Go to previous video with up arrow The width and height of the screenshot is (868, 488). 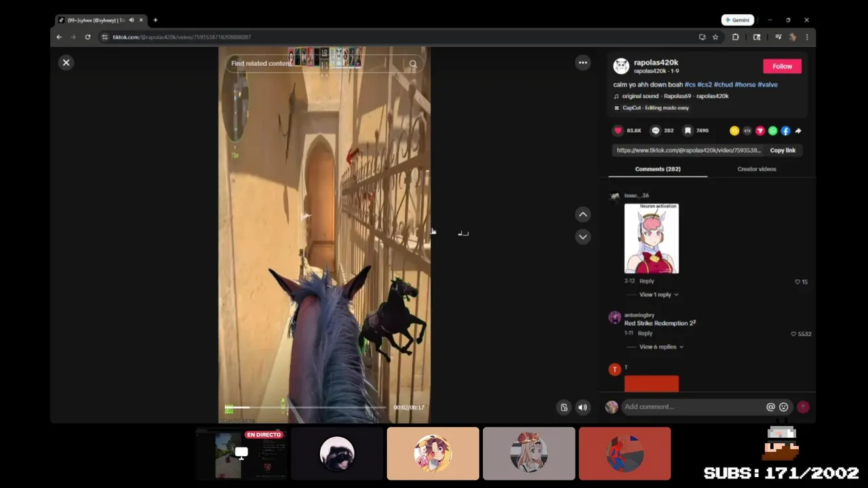[x=583, y=214]
